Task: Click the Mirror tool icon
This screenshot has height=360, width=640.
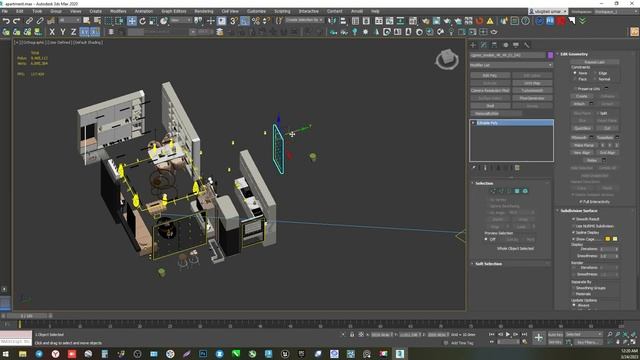Action: tap(333, 20)
